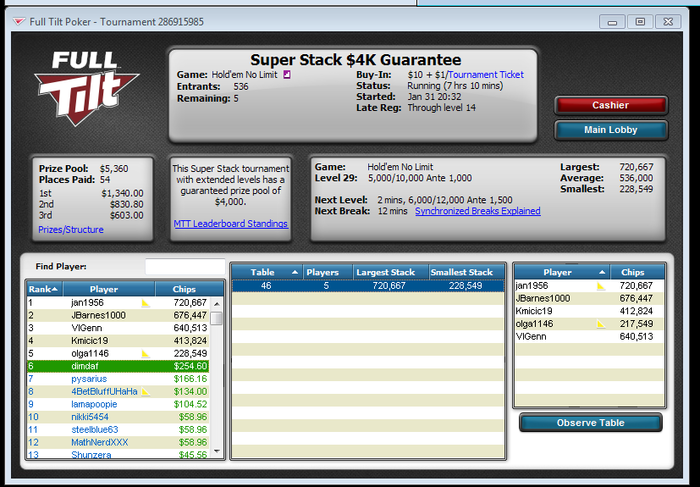The width and height of the screenshot is (700, 487).
Task: Click the Observe Table button
Action: (590, 423)
